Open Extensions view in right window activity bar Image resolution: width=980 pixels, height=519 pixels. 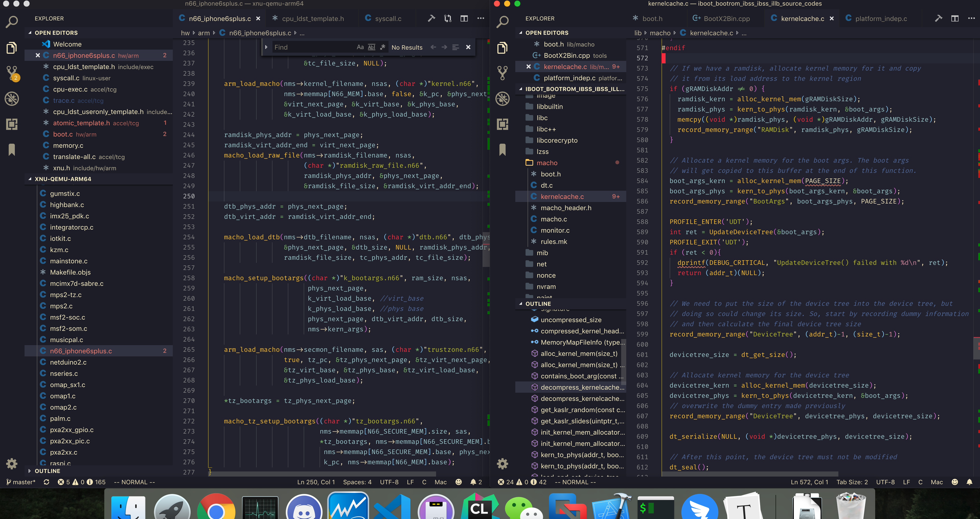502,124
